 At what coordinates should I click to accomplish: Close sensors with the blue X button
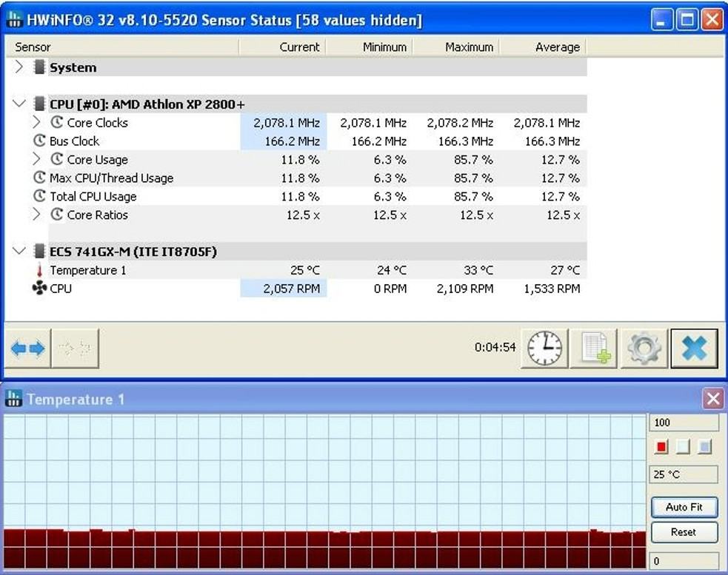[694, 348]
